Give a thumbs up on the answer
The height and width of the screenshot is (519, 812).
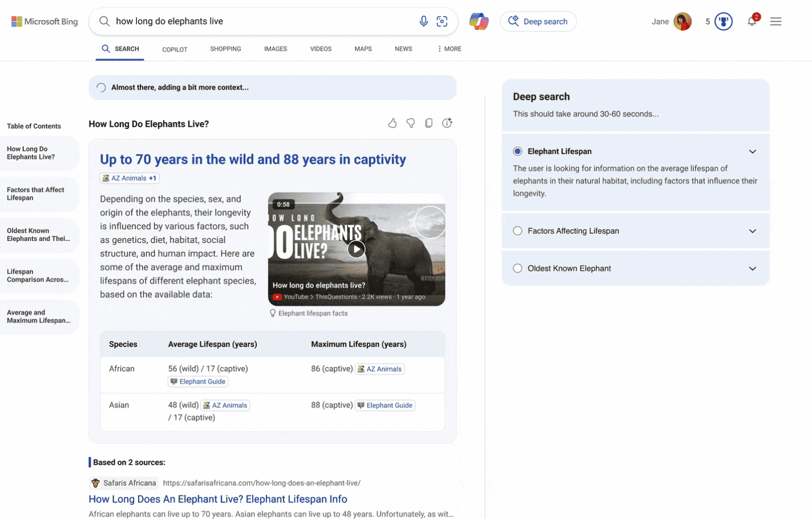coord(392,122)
